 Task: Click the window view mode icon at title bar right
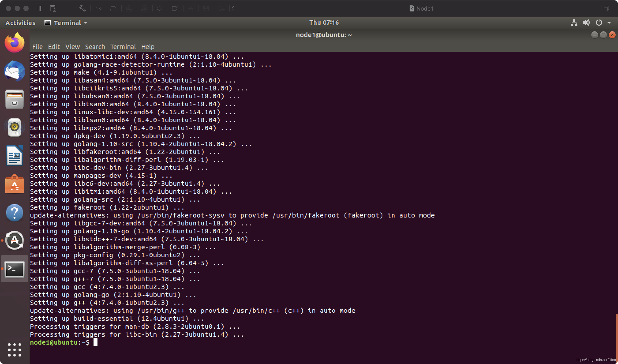click(x=606, y=9)
